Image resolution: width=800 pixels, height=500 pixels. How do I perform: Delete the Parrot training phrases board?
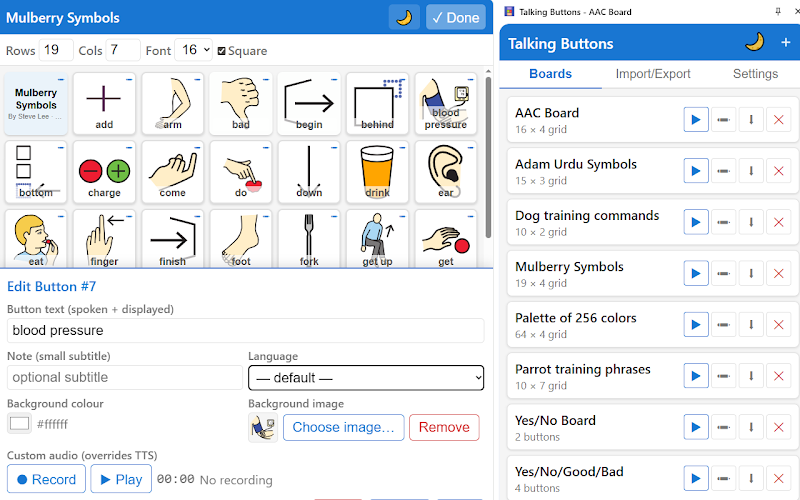coord(779,376)
